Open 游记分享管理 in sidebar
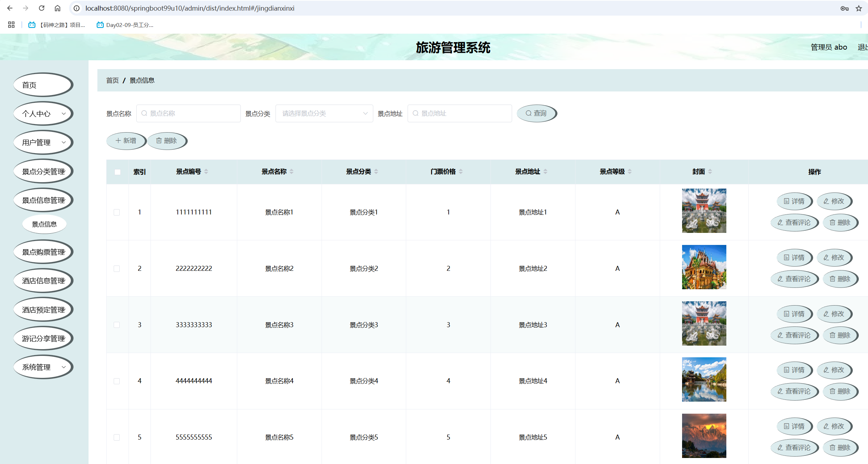 tap(43, 339)
